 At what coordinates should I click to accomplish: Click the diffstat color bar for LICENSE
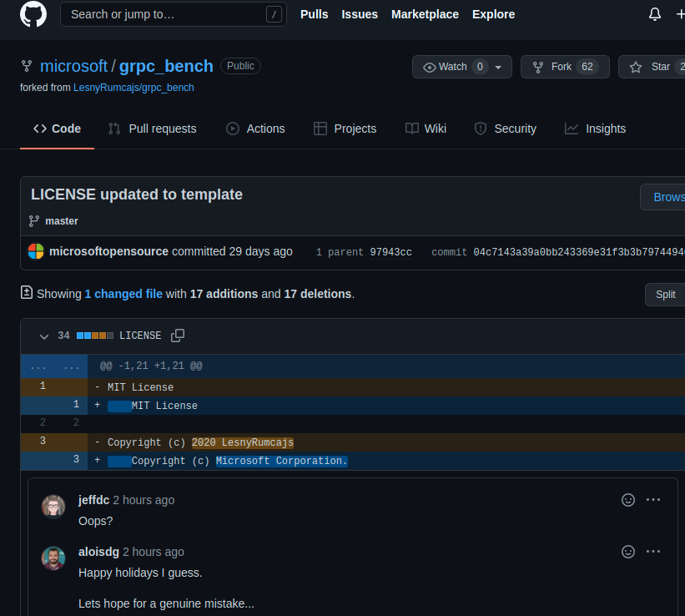click(95, 336)
